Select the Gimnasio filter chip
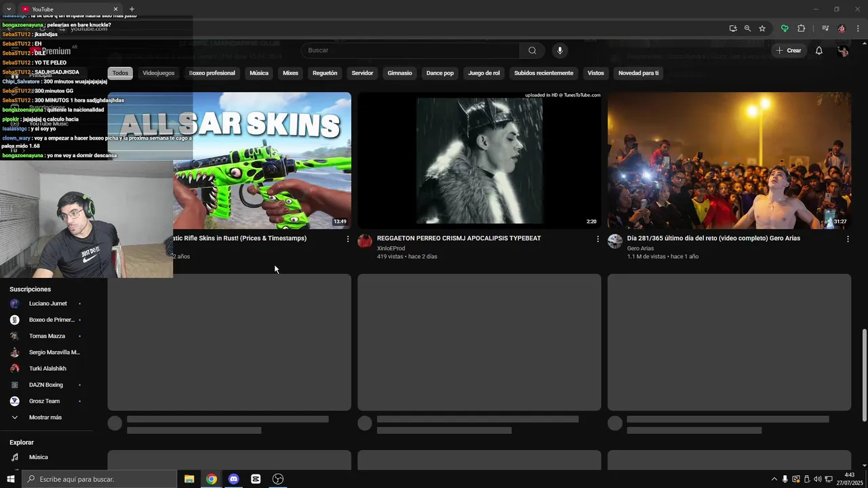This screenshot has width=868, height=488. (399, 73)
